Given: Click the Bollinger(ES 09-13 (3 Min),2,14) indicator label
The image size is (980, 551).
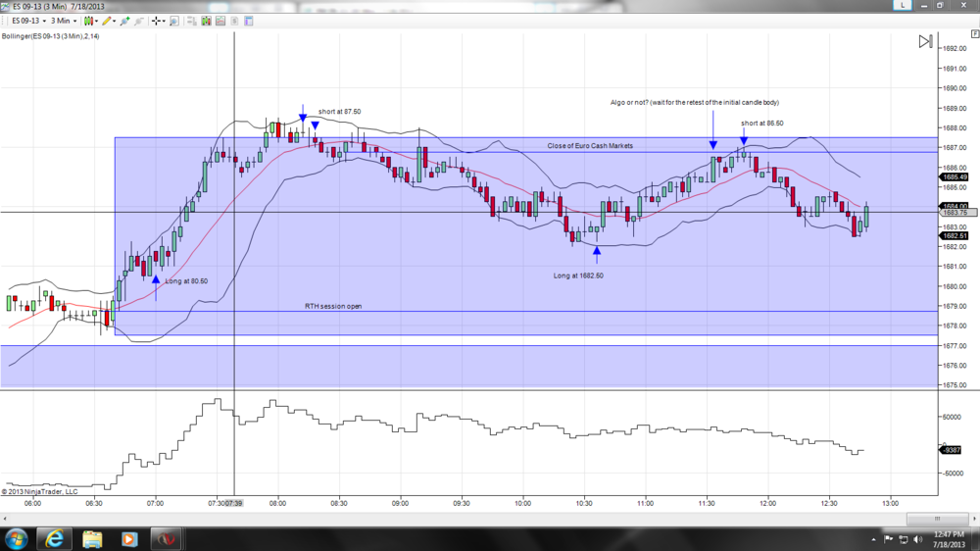Looking at the screenshot, I should (x=50, y=36).
